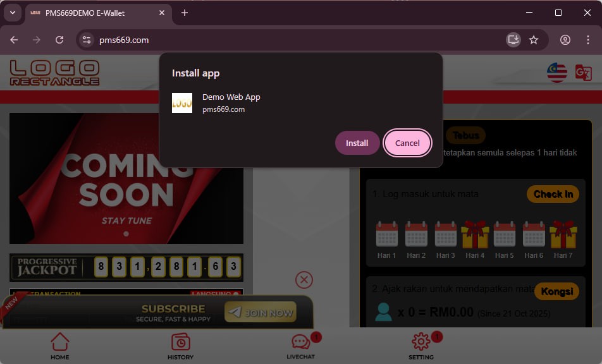The width and height of the screenshot is (602, 364).
Task: Redeem points with the Tebus button
Action: (x=467, y=135)
